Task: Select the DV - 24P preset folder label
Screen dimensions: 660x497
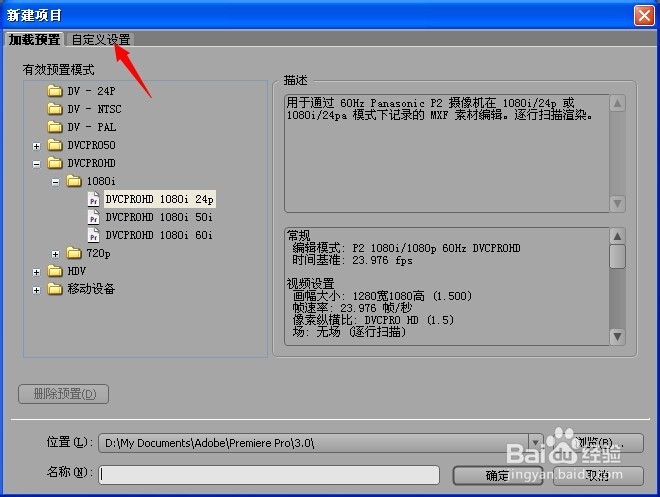Action: 91,91
